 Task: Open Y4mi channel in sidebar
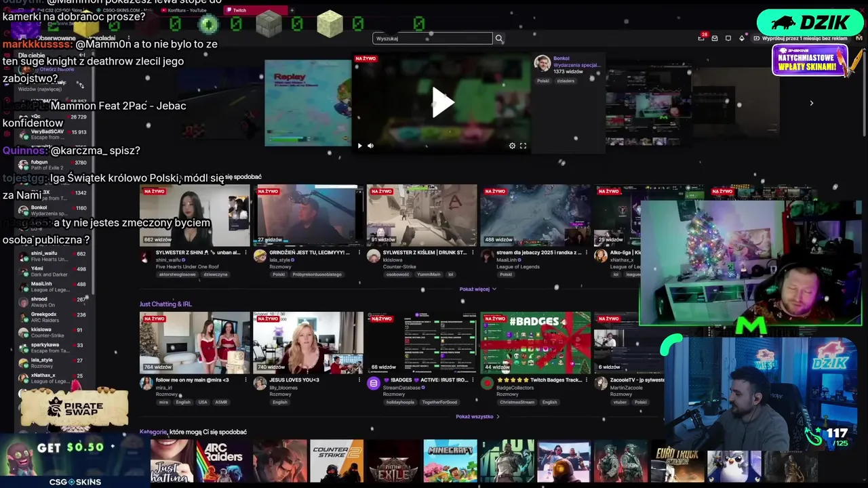[x=54, y=271]
